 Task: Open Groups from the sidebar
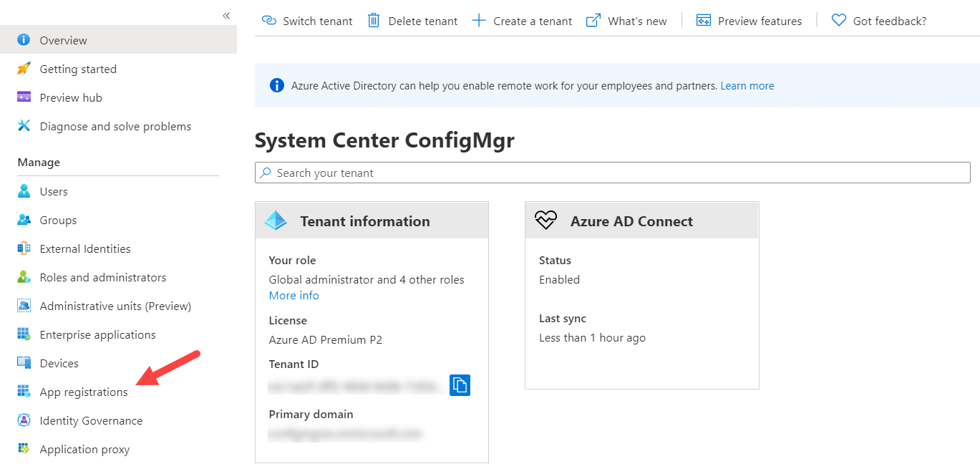coord(57,220)
